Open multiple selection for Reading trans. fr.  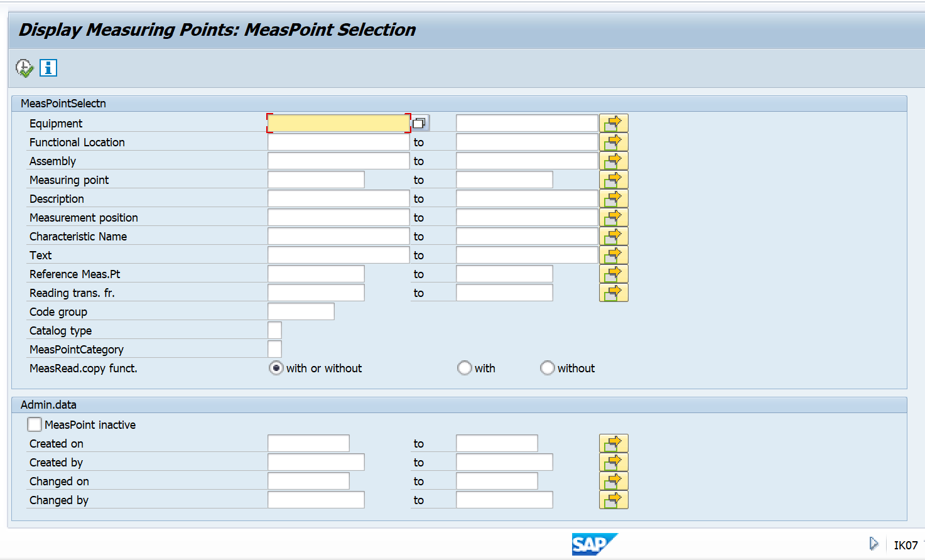[x=614, y=292]
